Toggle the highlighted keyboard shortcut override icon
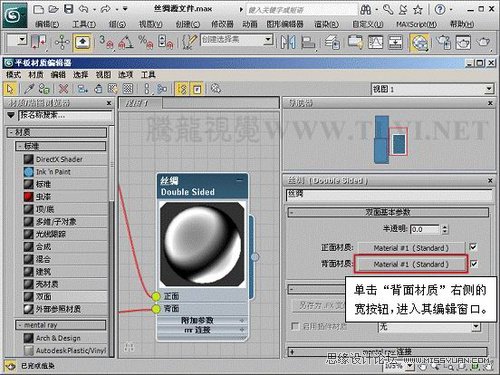 click(x=82, y=43)
